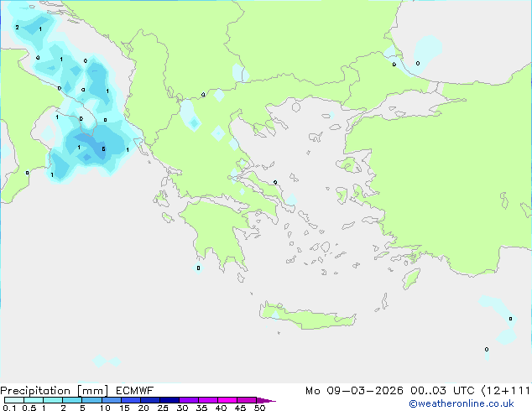
Task: Click the 0.1–0.5 mm palest cyan legend swatch
Action: pos(14,400)
